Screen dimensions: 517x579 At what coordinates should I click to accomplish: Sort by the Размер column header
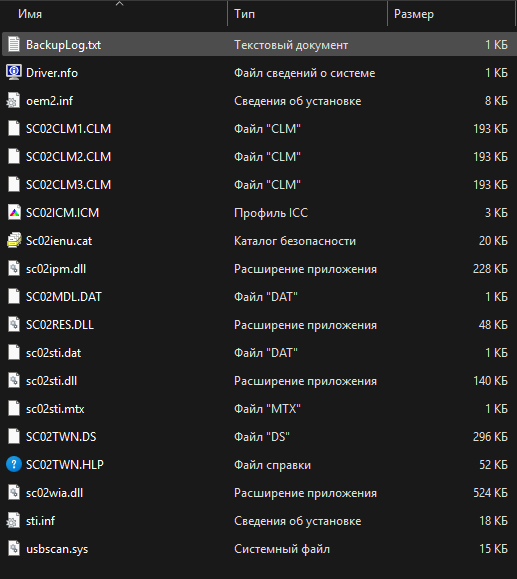[414, 14]
